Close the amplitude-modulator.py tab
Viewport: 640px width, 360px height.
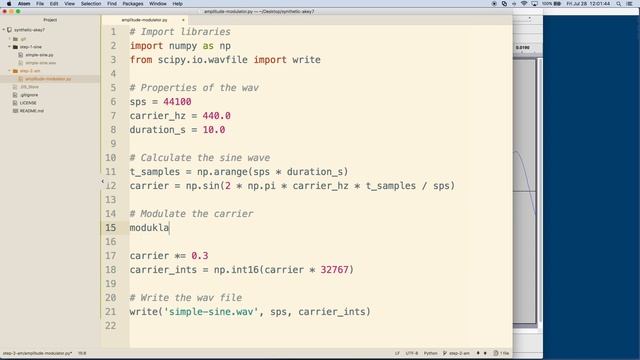183,20
